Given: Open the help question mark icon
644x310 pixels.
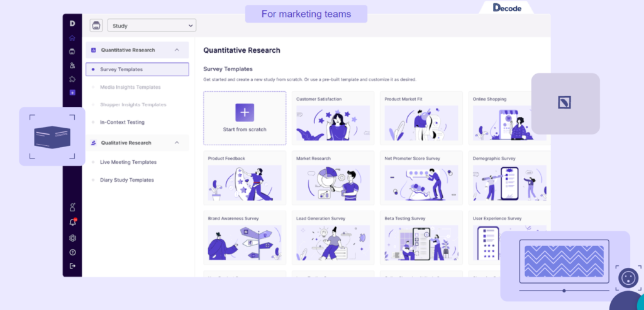Looking at the screenshot, I should point(73,252).
